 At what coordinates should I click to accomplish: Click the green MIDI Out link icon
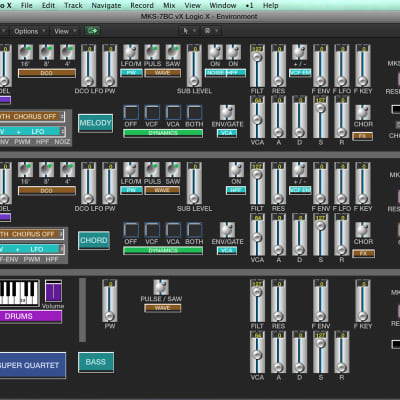(x=92, y=31)
